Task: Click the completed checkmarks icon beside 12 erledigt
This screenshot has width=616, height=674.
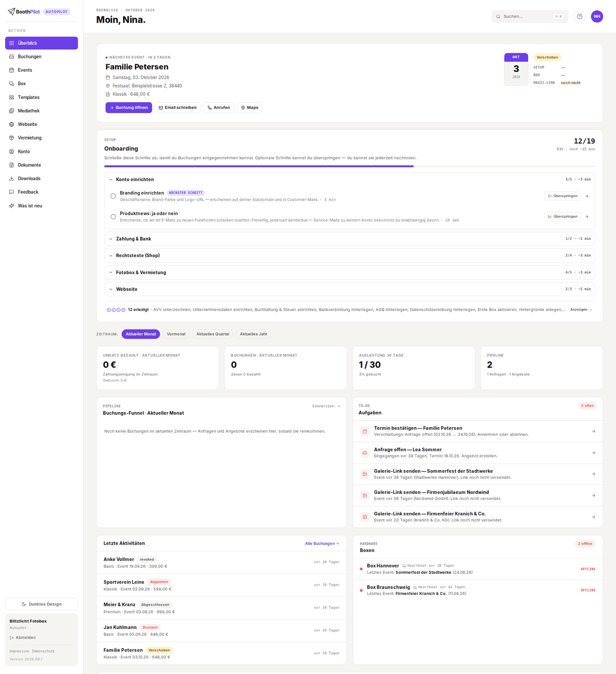Action: click(116, 310)
